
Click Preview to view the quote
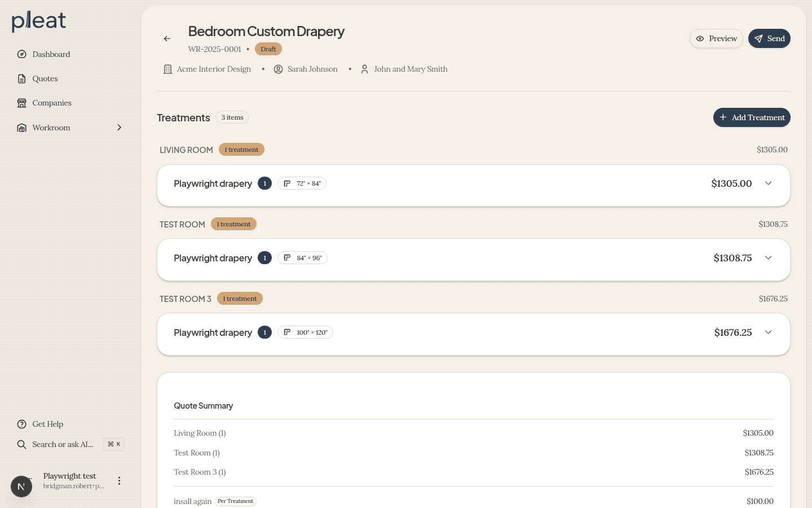716,38
